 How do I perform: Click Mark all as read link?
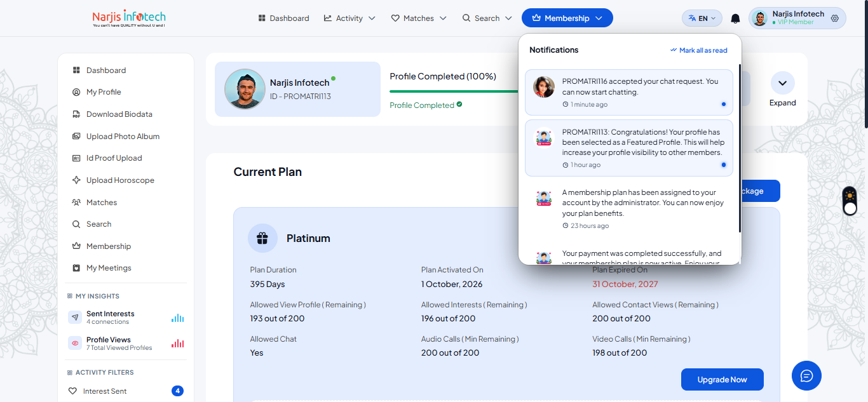(x=699, y=50)
